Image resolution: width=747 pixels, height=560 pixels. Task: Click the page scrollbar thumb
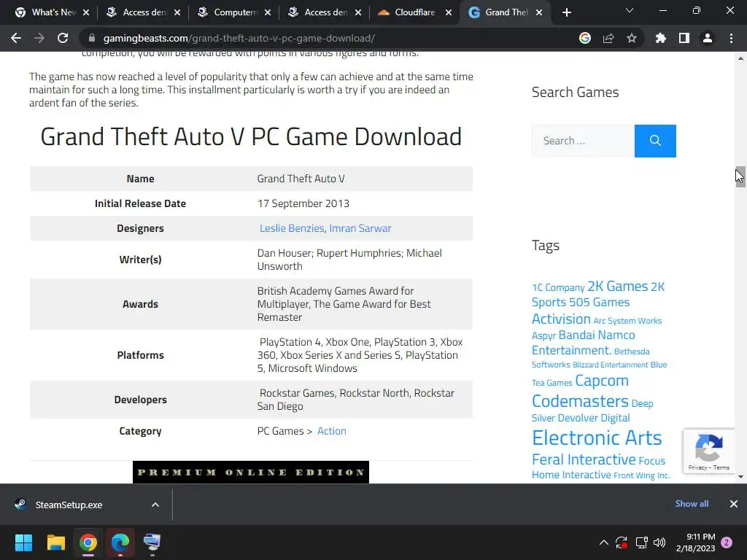(x=740, y=176)
